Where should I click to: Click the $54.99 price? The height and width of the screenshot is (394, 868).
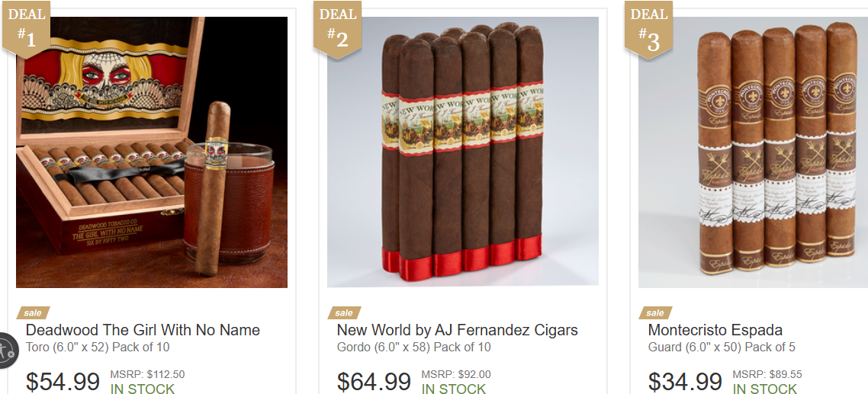63,382
